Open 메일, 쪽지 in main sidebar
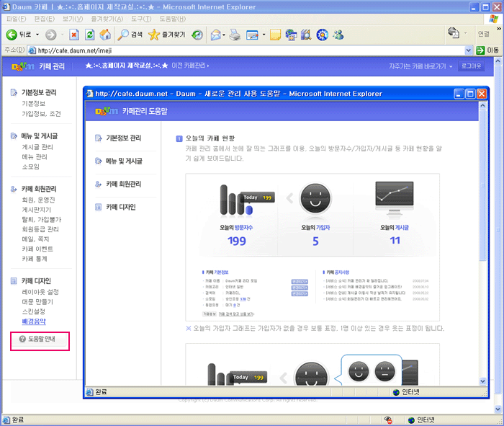Screen dimensions: 504x426 (x=35, y=239)
